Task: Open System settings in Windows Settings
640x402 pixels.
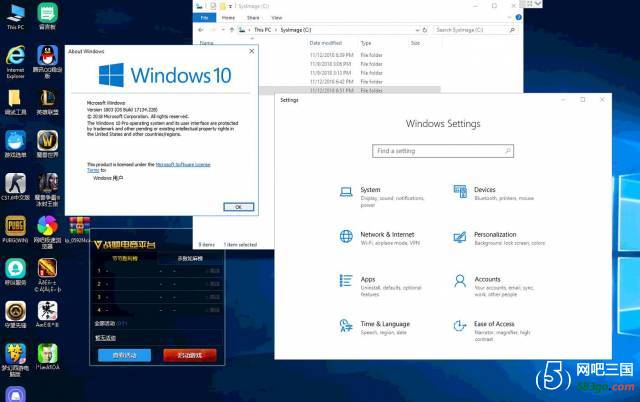Action: coord(382,197)
